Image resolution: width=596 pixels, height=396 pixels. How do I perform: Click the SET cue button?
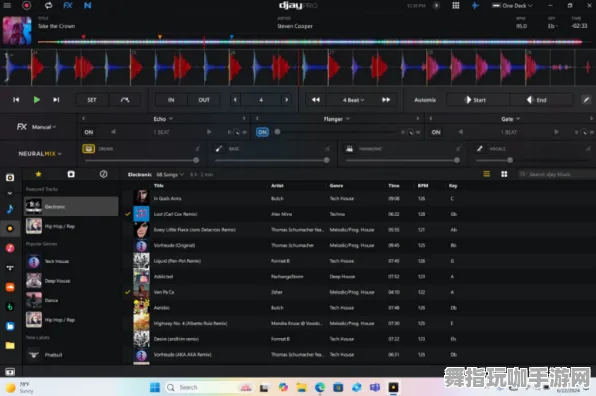92,100
